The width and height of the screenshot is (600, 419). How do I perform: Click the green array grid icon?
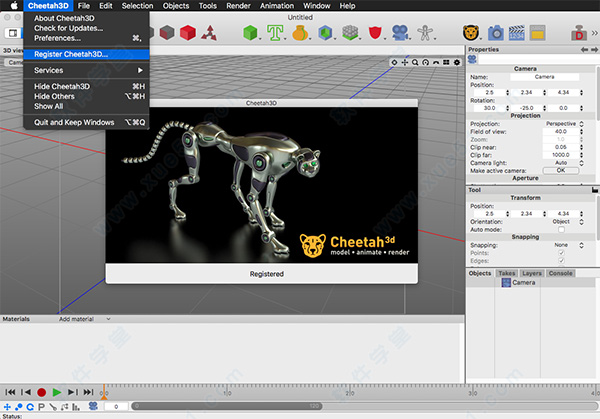[350, 33]
